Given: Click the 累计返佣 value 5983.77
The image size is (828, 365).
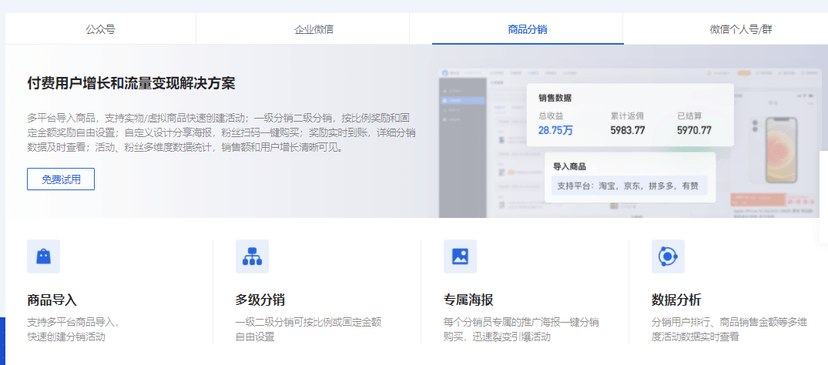Looking at the screenshot, I should pyautogui.click(x=627, y=130).
